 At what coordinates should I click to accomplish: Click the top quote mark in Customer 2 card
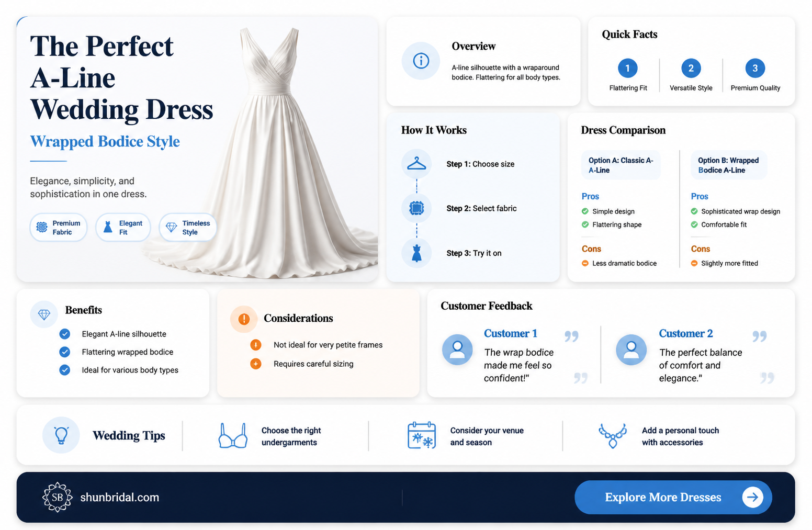759,336
